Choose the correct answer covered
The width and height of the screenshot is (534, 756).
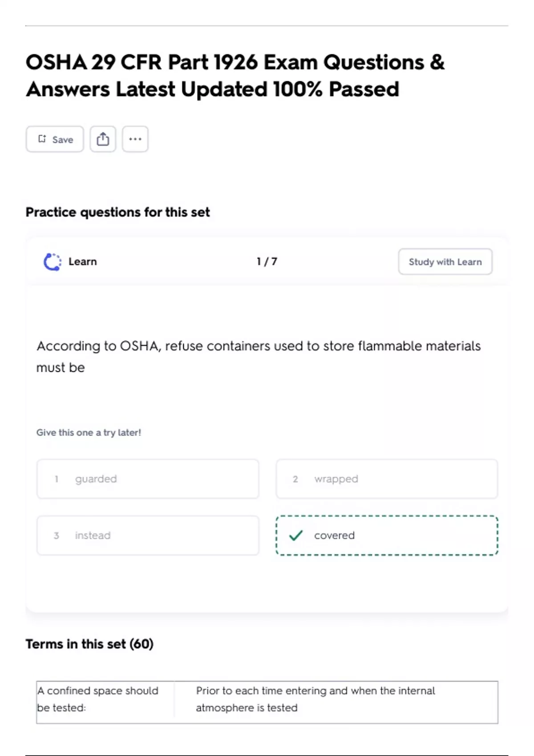coord(386,535)
